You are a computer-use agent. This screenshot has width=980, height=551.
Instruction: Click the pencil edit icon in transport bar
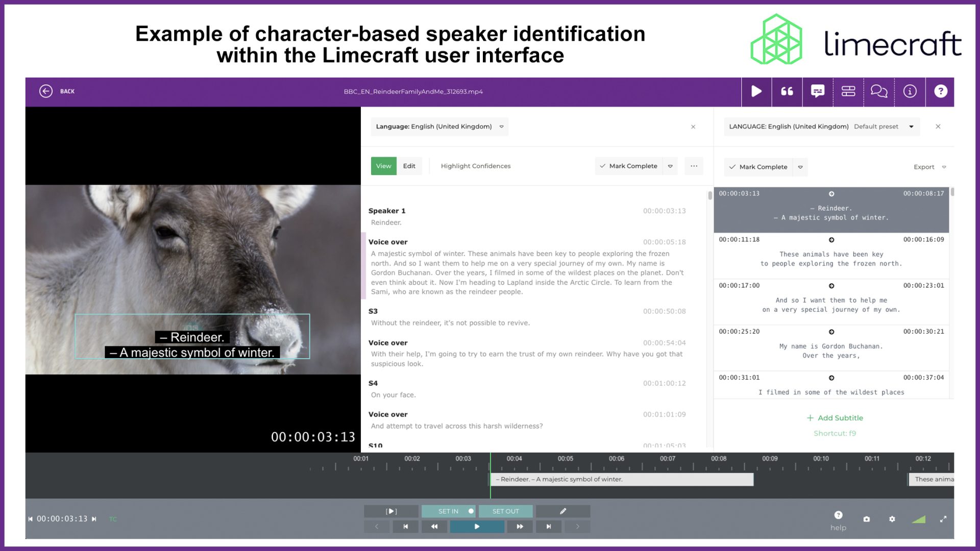[x=563, y=511]
